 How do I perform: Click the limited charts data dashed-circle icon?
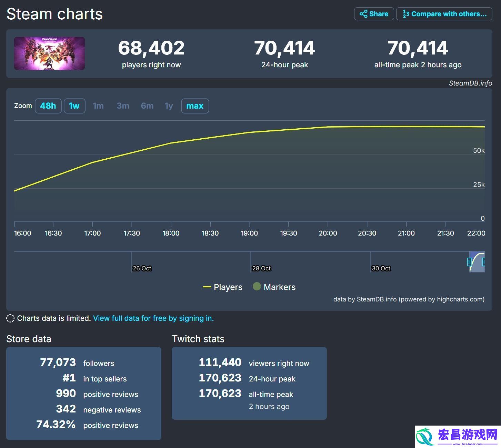pyautogui.click(x=10, y=318)
